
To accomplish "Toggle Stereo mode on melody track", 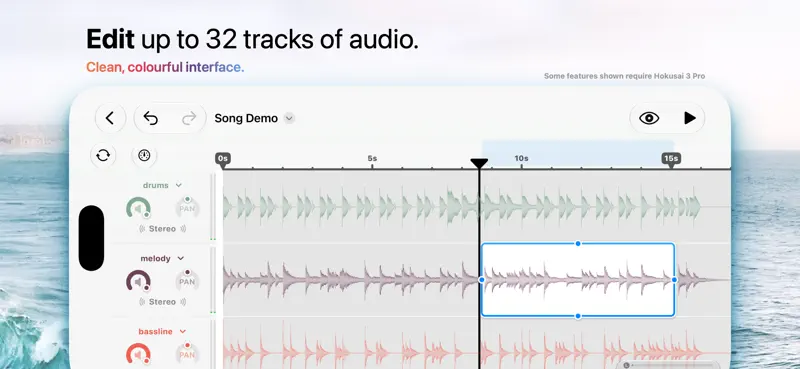I will [x=162, y=302].
